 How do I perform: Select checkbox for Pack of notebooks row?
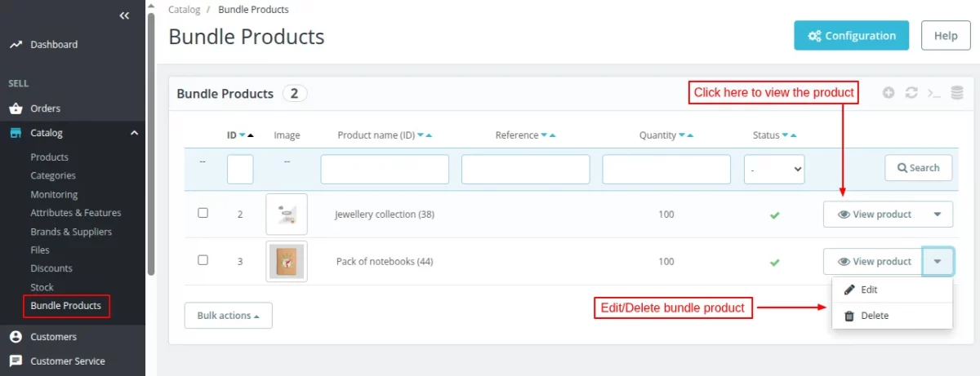pyautogui.click(x=203, y=260)
